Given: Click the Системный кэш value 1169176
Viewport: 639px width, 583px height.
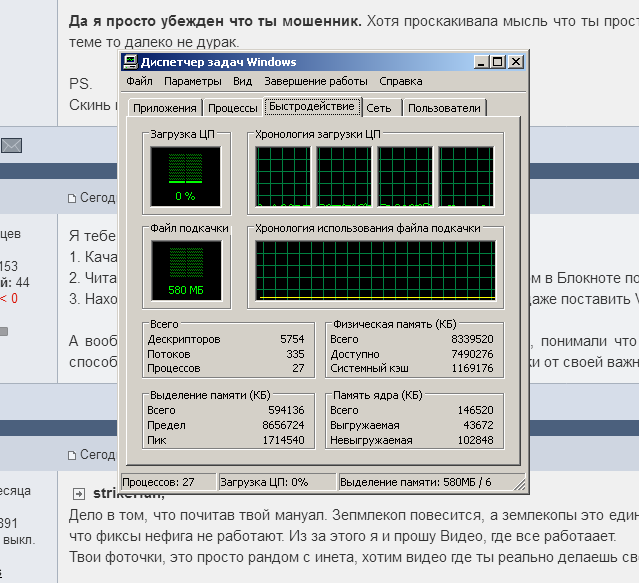Looking at the screenshot, I should point(472,368).
